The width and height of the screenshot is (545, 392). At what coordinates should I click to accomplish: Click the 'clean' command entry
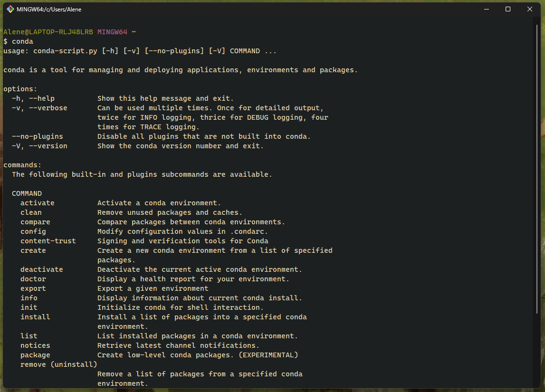(31, 212)
